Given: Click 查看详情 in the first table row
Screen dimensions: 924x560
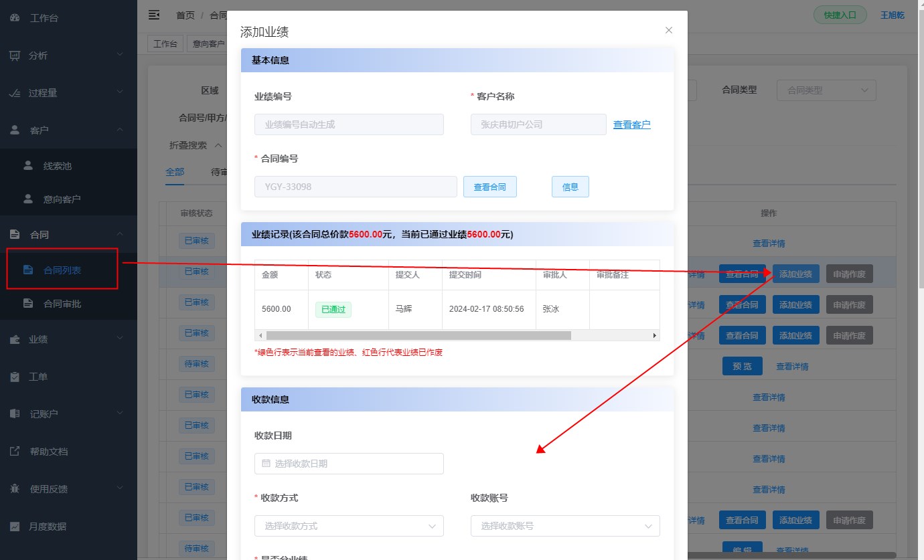Looking at the screenshot, I should 769,243.
